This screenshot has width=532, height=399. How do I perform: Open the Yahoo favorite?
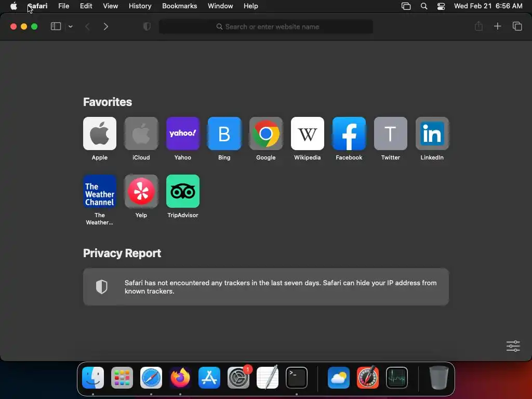[x=182, y=134]
